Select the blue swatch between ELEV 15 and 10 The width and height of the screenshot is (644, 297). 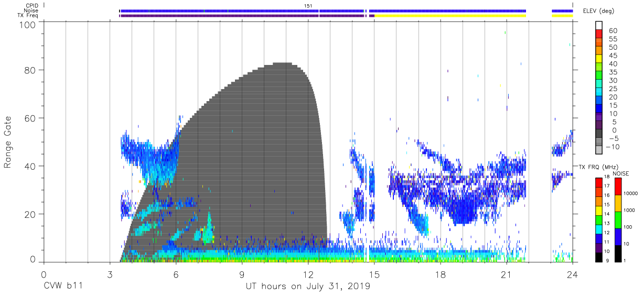click(x=599, y=109)
